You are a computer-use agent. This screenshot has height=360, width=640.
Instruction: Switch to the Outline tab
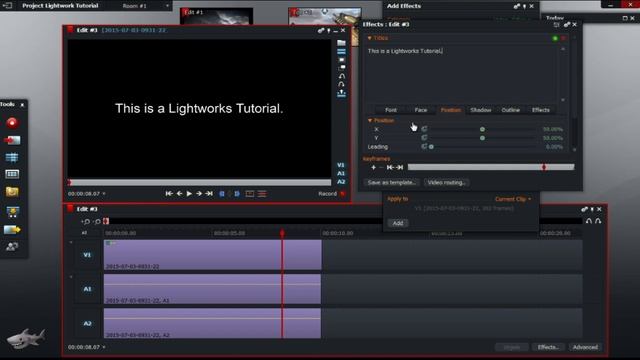coord(511,110)
